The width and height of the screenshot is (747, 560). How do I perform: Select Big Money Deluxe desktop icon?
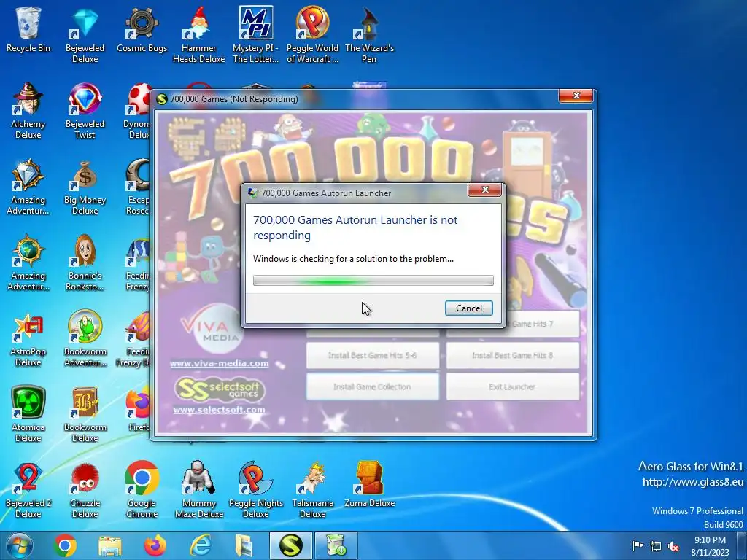[85, 187]
